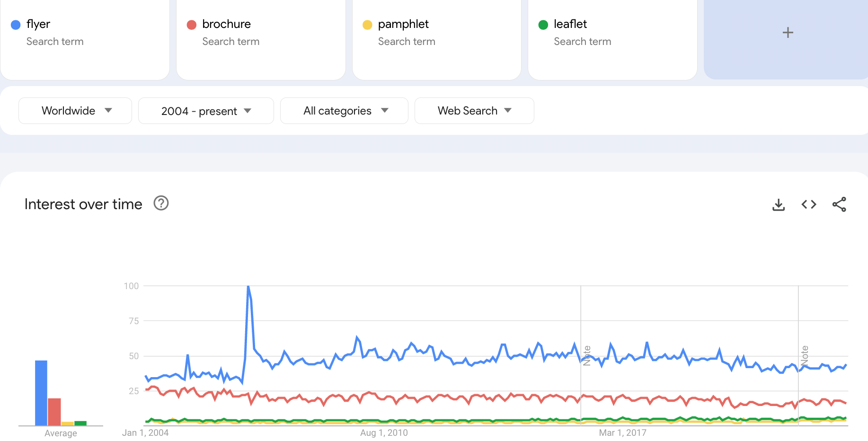The width and height of the screenshot is (868, 441).
Task: Click the Average label under bars
Action: tap(61, 433)
